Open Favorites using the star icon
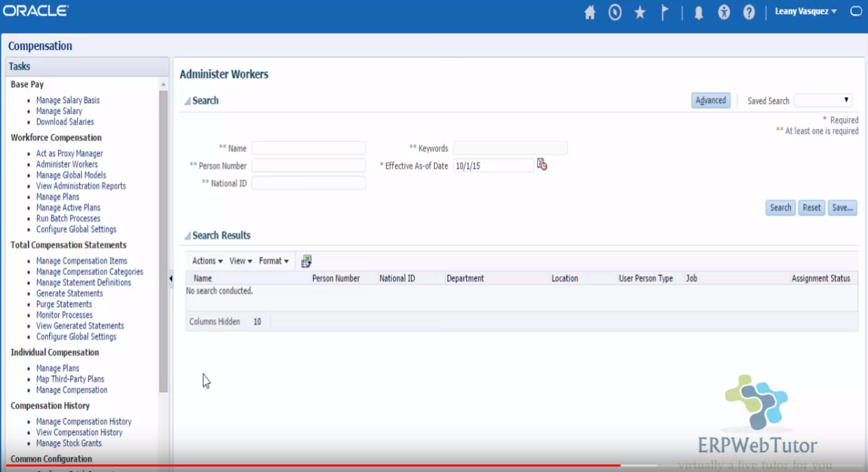 click(639, 12)
